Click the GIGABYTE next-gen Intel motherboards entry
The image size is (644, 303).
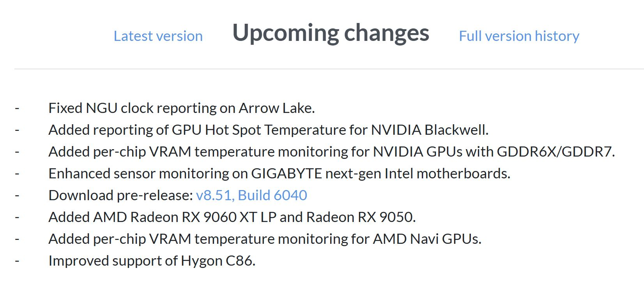[x=279, y=173]
